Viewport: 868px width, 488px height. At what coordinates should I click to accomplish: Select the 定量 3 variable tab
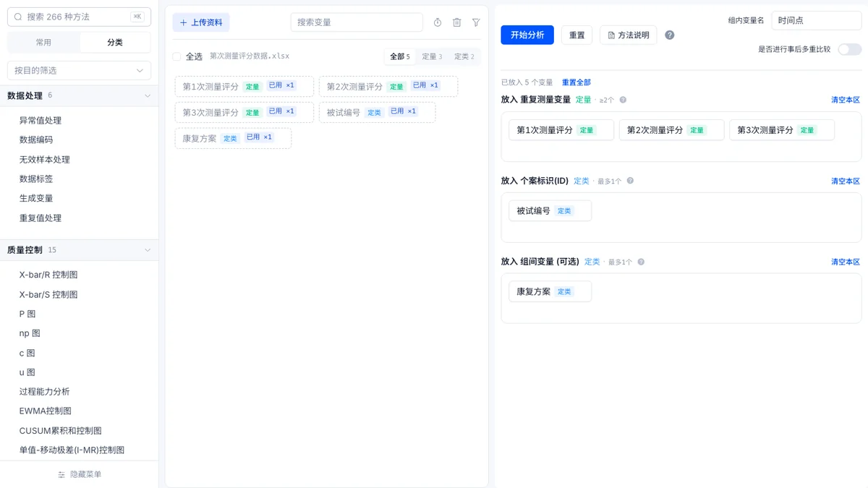coord(432,56)
